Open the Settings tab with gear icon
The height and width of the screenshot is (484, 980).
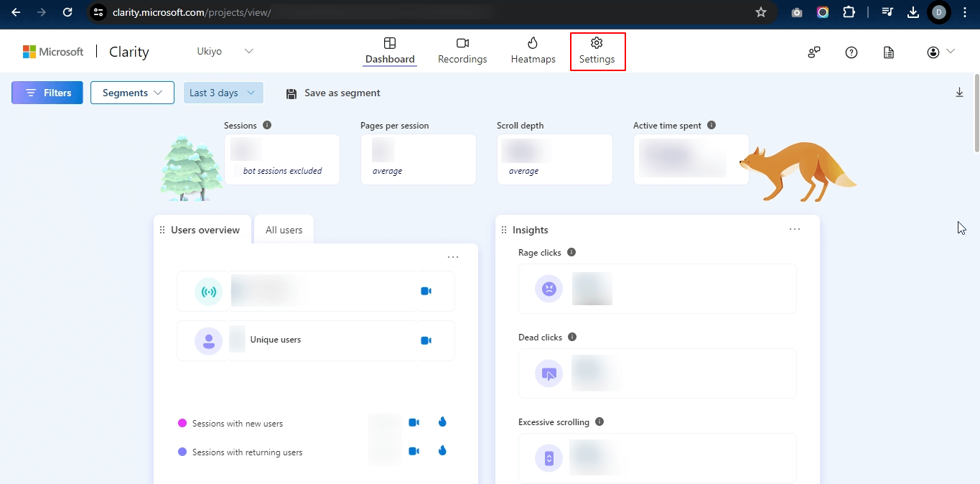(x=597, y=51)
